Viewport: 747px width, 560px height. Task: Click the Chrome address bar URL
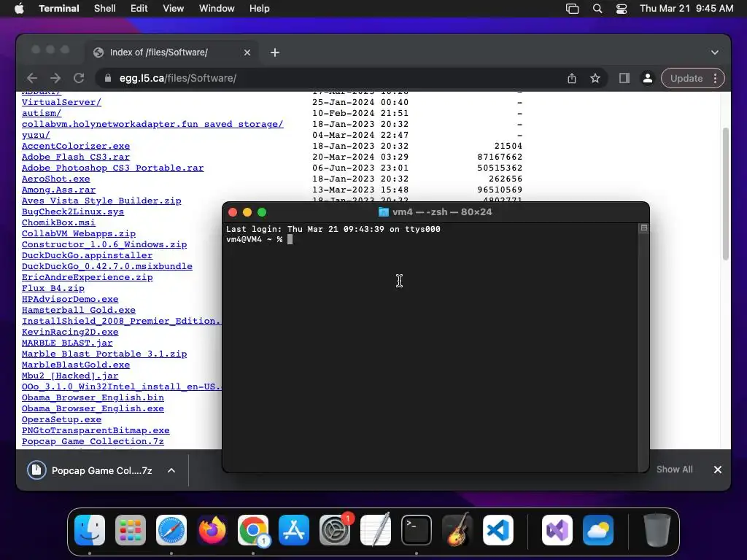pyautogui.click(x=178, y=78)
